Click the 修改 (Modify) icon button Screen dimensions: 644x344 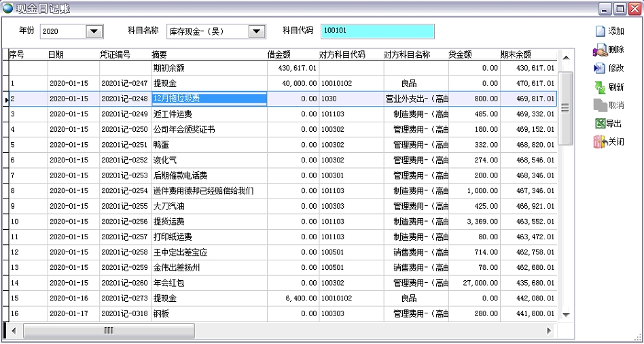pos(601,69)
